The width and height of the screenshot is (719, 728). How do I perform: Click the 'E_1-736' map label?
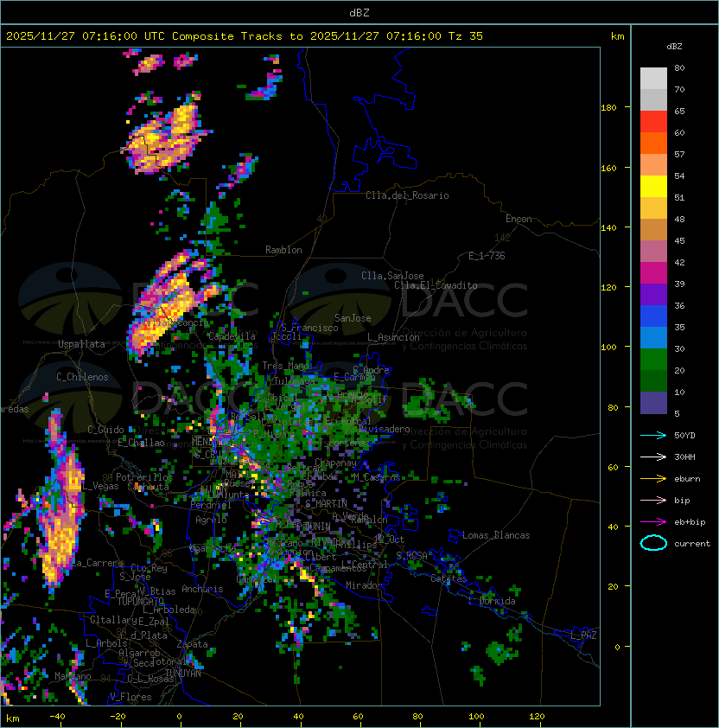click(487, 256)
